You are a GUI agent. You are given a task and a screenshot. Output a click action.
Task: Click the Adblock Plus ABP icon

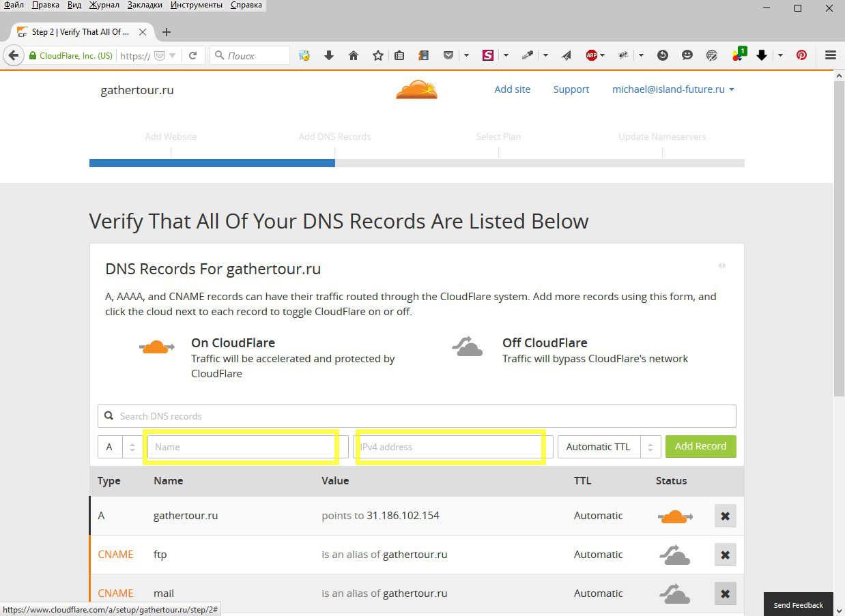(x=592, y=56)
